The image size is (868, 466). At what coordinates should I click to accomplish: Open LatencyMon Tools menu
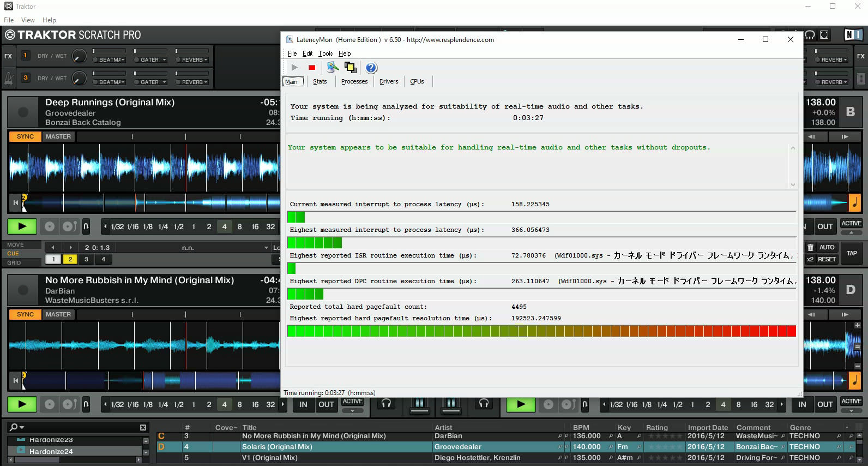pos(325,53)
